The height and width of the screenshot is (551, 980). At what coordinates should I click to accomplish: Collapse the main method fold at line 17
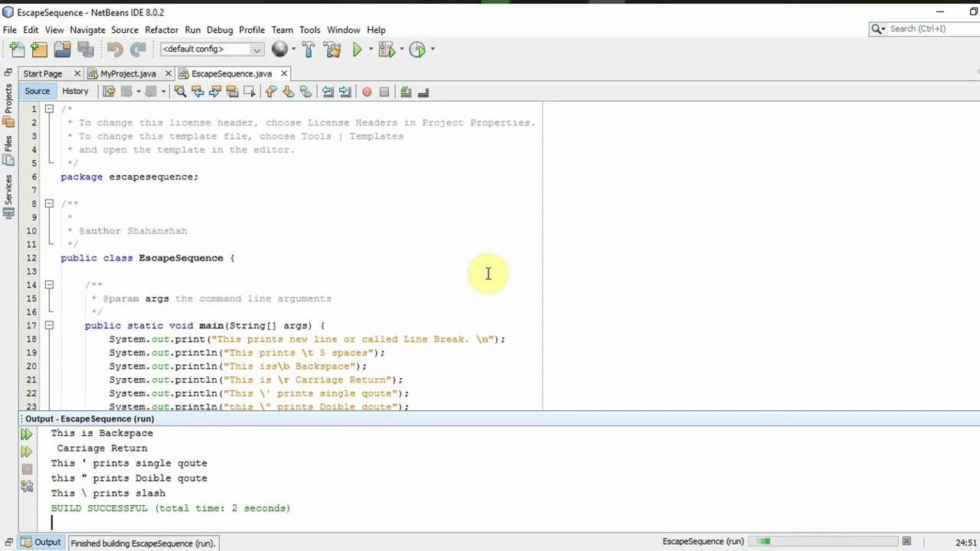click(49, 325)
